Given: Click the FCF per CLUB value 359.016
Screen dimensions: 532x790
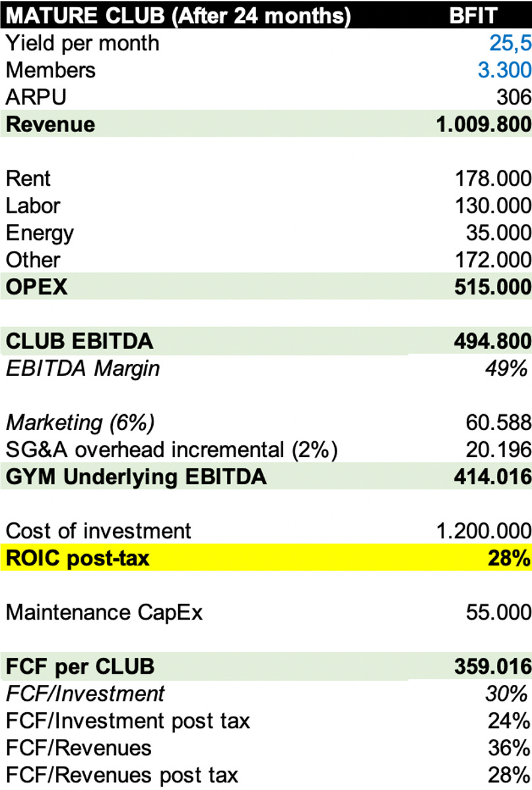Looking at the screenshot, I should [x=493, y=667].
